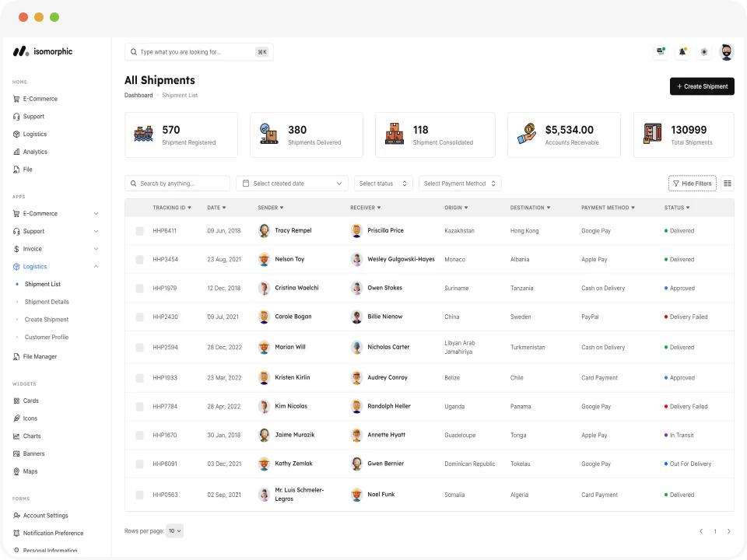Click the Shipment Consolidated boxes icon
This screenshot has width=747, height=560.
click(395, 135)
